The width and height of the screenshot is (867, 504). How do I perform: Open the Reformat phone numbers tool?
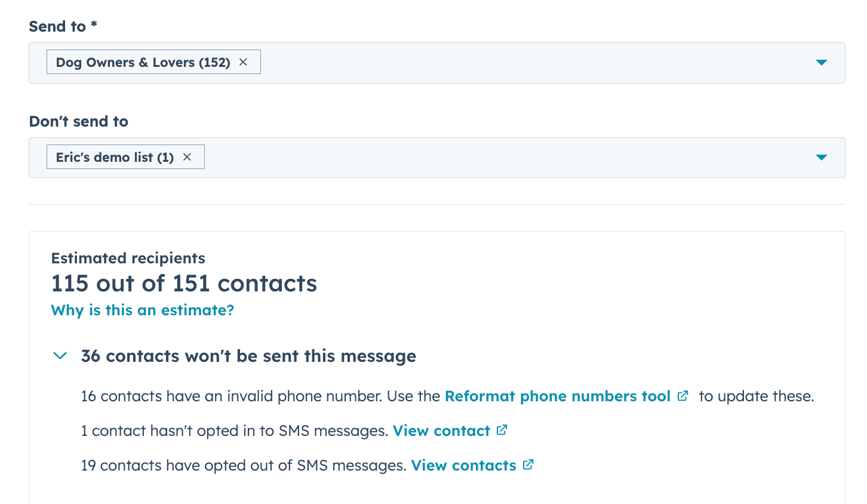[x=557, y=395]
